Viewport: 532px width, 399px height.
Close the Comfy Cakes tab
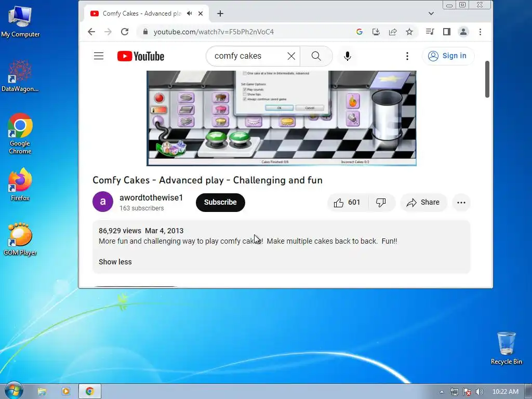pos(201,14)
